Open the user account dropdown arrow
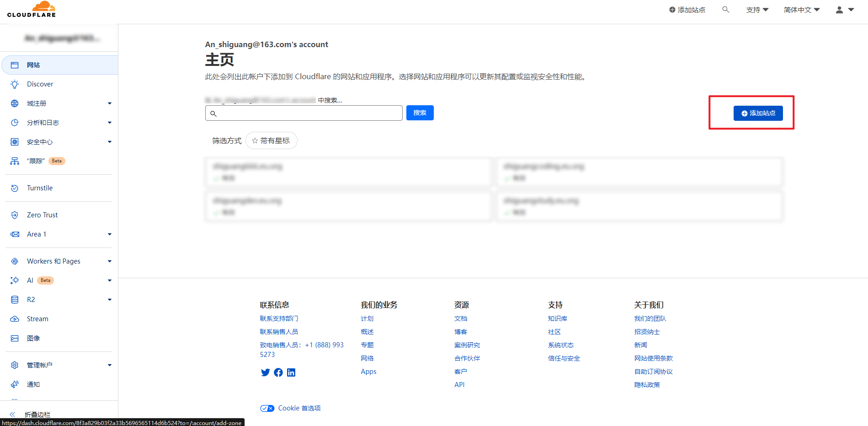Screen dimensions: 868x426 coord(851,10)
